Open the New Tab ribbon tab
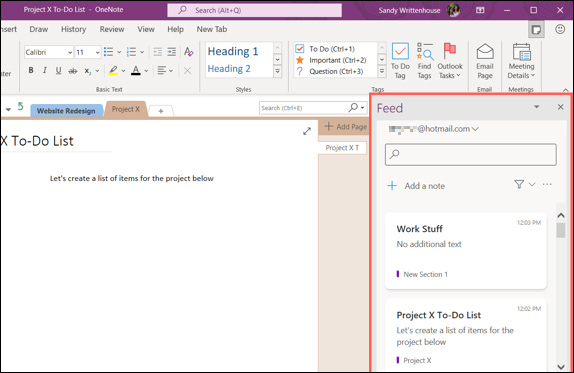Screen dimensions: 574x373 (x=212, y=29)
